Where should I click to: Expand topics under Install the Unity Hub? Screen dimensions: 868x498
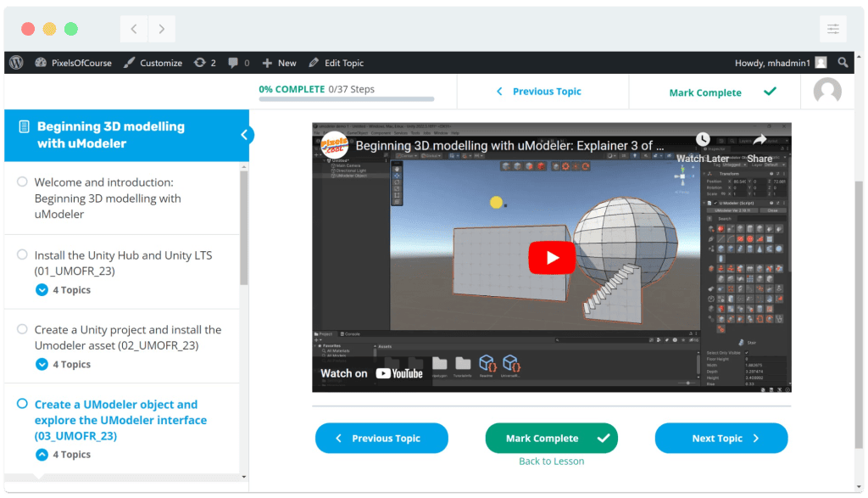42,290
